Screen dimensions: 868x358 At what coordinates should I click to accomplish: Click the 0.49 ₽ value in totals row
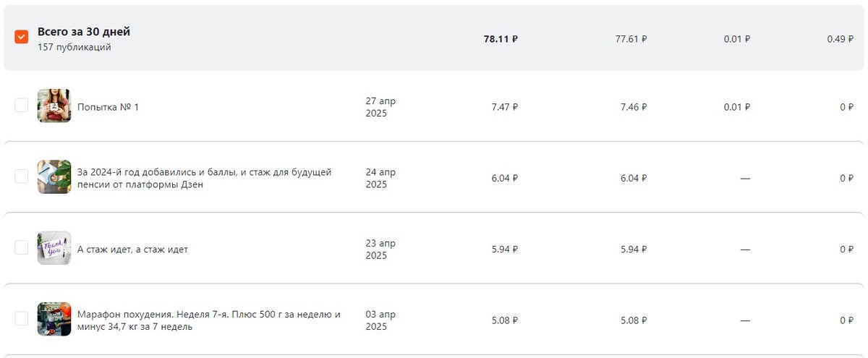coord(840,39)
